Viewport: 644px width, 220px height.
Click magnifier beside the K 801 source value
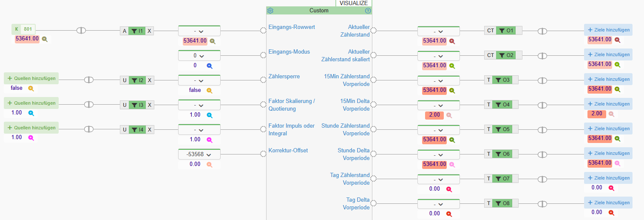[45, 39]
